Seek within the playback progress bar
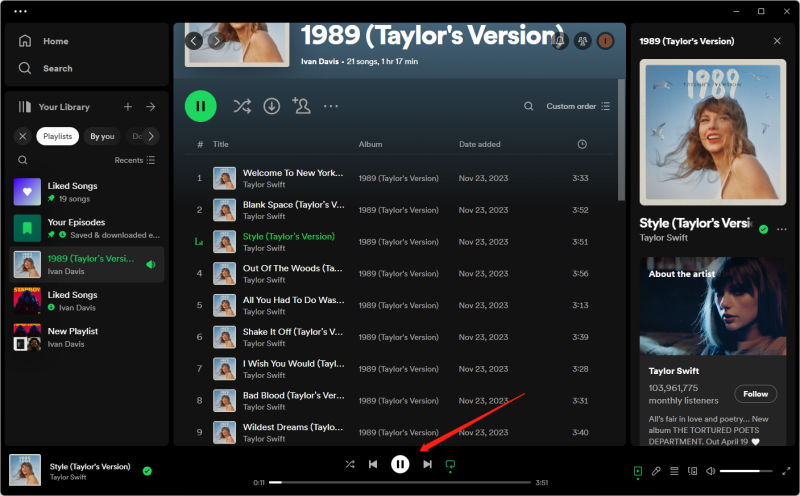 pos(399,482)
